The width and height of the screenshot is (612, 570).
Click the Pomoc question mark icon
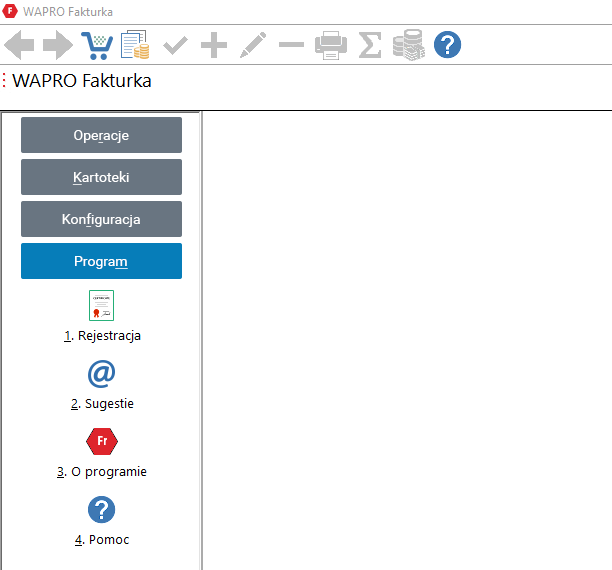(101, 509)
